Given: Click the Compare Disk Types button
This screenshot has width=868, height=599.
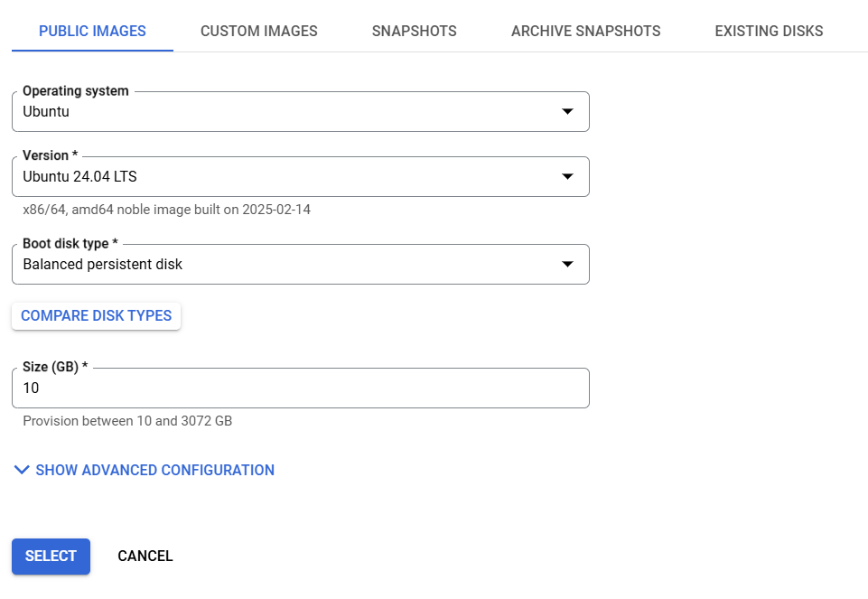Looking at the screenshot, I should coord(97,315).
